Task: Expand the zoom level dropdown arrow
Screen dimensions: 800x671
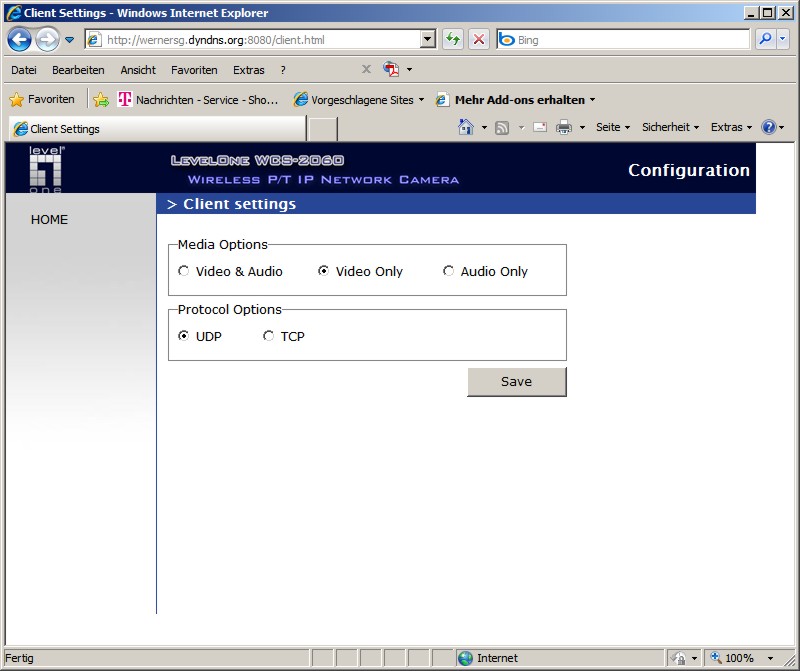Action: [x=770, y=658]
